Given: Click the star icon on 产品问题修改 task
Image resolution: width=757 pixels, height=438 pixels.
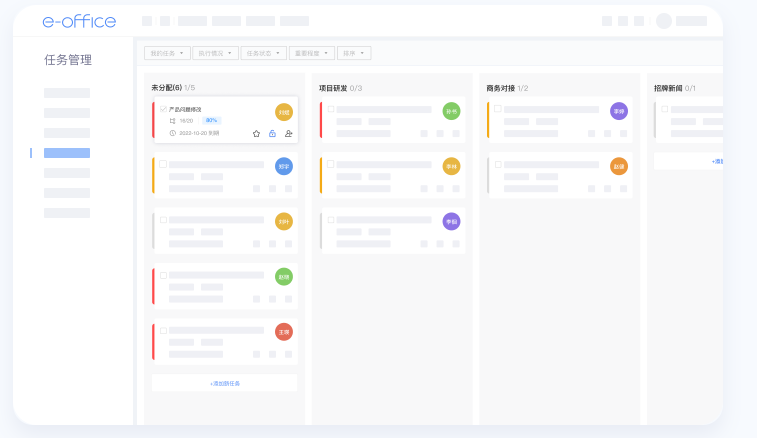Looking at the screenshot, I should click(x=256, y=133).
